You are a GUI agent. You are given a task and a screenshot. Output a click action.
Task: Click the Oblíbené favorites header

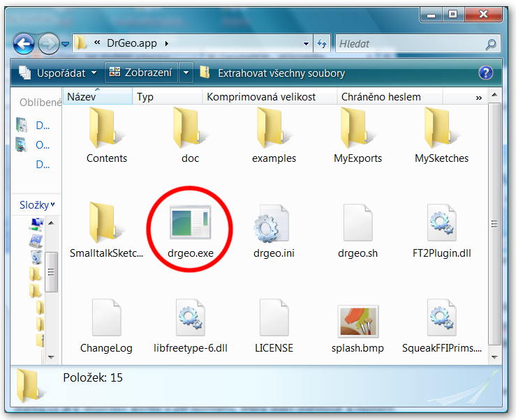click(40, 103)
